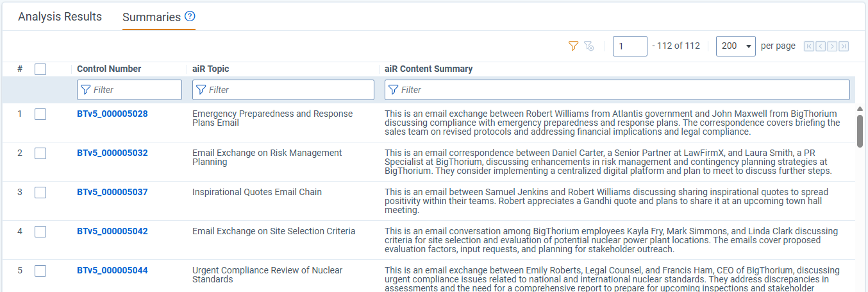868x292 pixels.
Task: Click the Control Number filter field
Action: point(129,90)
